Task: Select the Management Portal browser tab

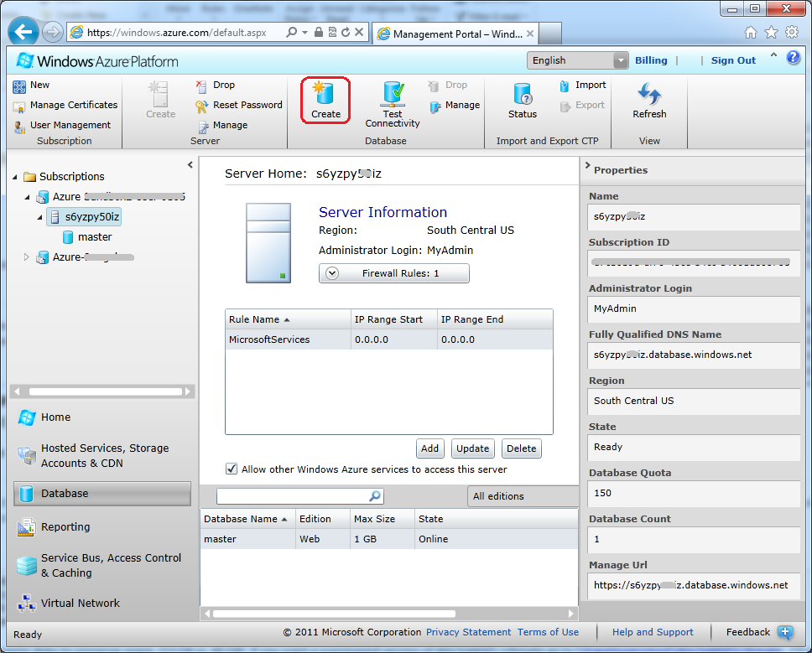Action: click(455, 34)
